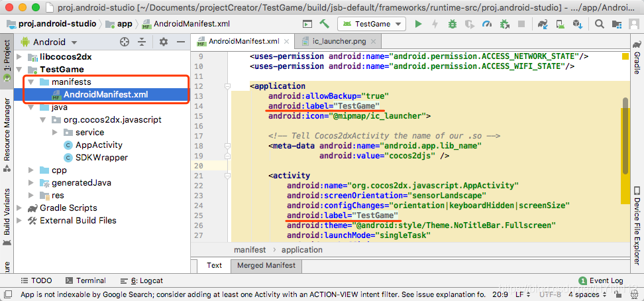
Task: Open UTF-8 encoding selector
Action: point(549,294)
